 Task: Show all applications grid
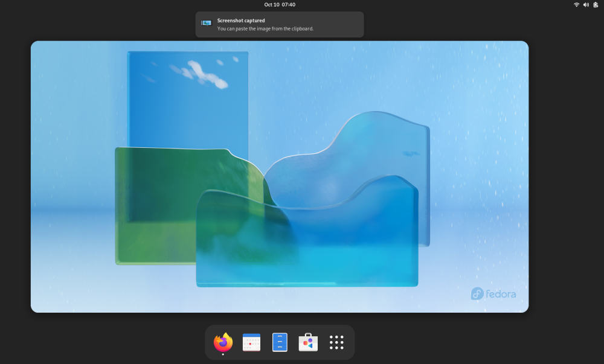(x=336, y=342)
